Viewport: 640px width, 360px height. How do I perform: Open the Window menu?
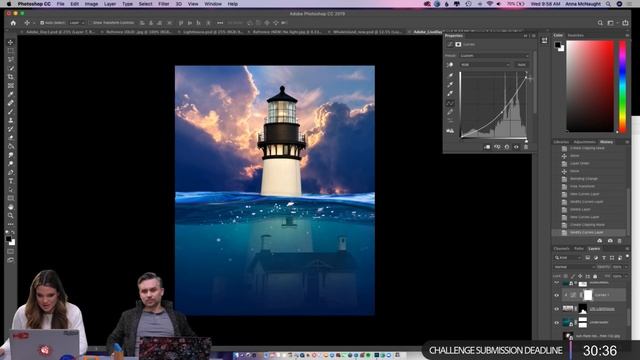[x=213, y=4]
